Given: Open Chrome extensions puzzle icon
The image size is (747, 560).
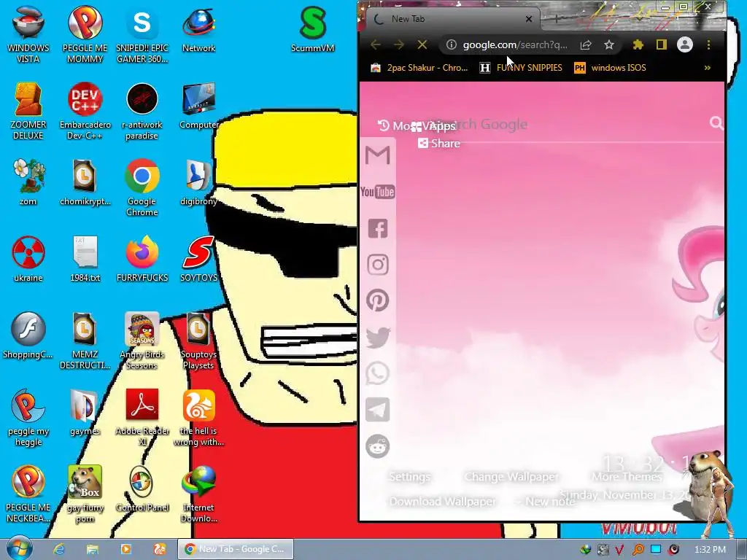Looking at the screenshot, I should click(638, 44).
